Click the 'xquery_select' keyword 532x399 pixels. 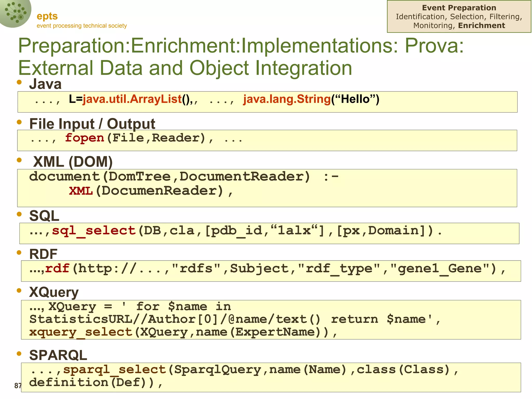tap(81, 332)
